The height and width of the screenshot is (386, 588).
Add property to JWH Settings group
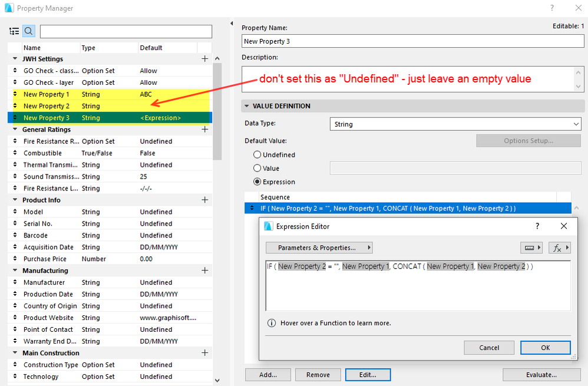(205, 58)
